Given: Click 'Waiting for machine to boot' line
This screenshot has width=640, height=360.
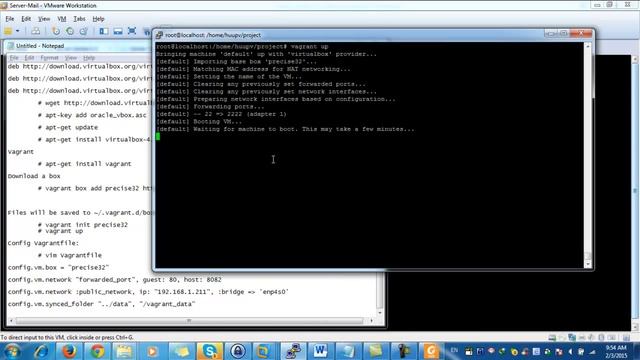Looking at the screenshot, I should tap(285, 129).
